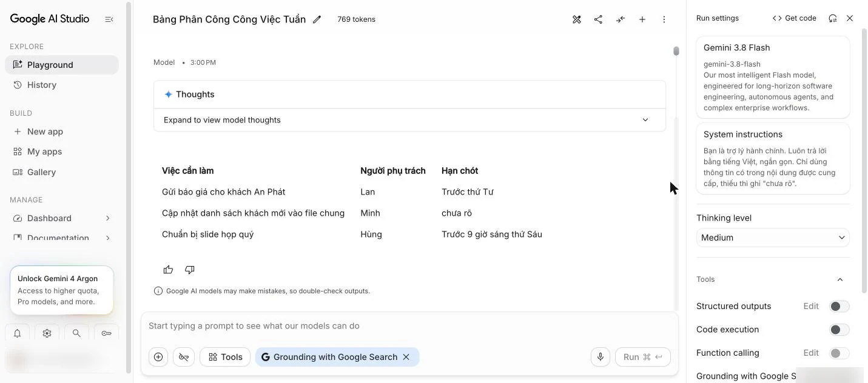The image size is (868, 383).
Task: Click the 'chưa rõ' deadline cell
Action: [x=457, y=213]
